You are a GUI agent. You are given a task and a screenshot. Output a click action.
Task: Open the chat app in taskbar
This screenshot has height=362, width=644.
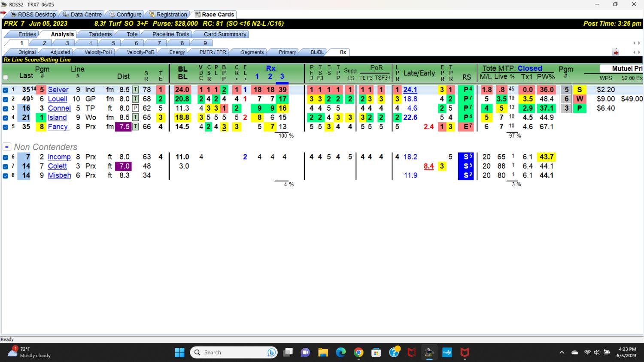tap(305, 353)
